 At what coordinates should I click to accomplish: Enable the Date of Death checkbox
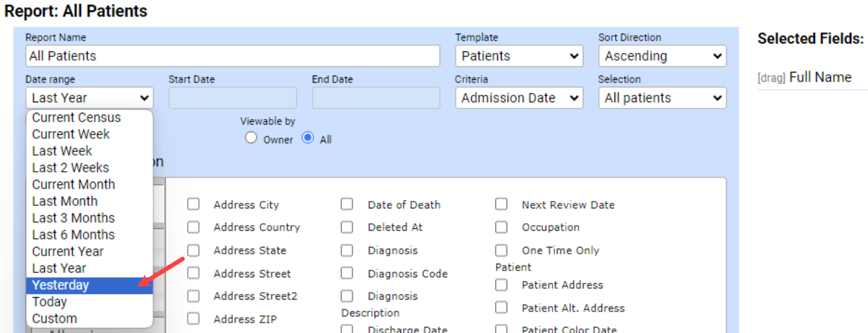click(347, 205)
